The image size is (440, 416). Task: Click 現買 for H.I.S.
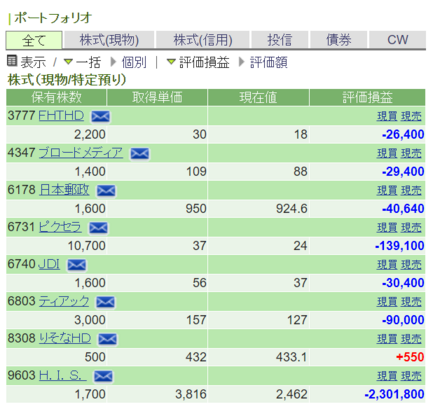pyautogui.click(x=387, y=376)
